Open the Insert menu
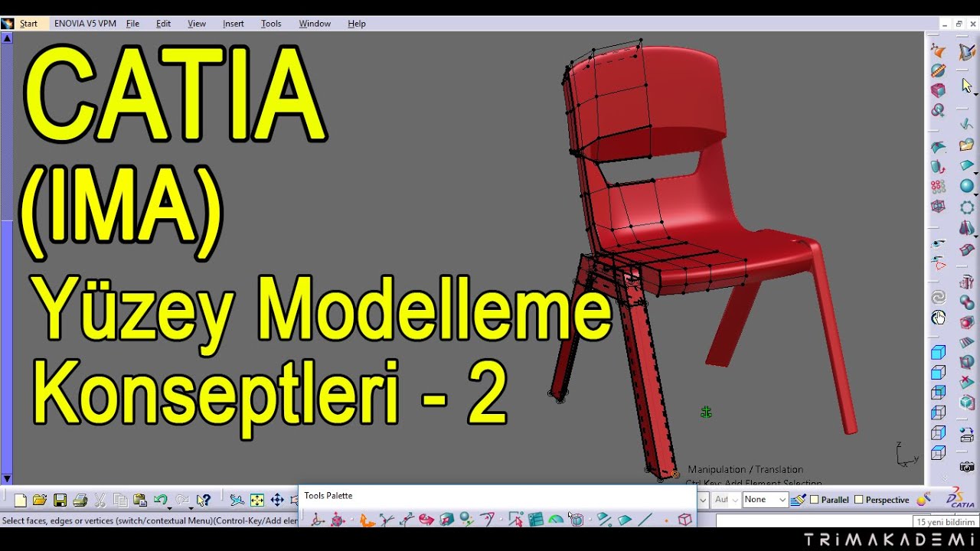This screenshot has width=980, height=551. click(234, 24)
